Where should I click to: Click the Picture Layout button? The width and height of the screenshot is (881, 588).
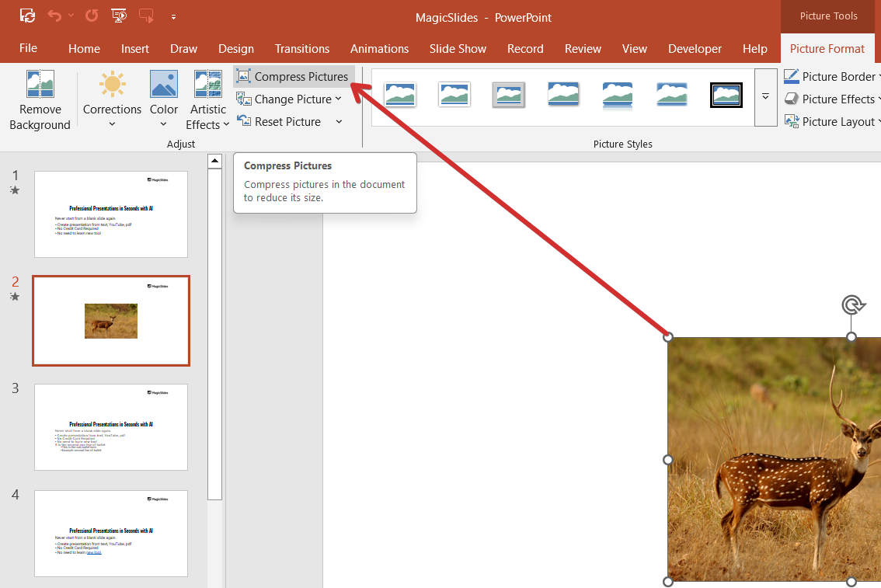pyautogui.click(x=833, y=122)
